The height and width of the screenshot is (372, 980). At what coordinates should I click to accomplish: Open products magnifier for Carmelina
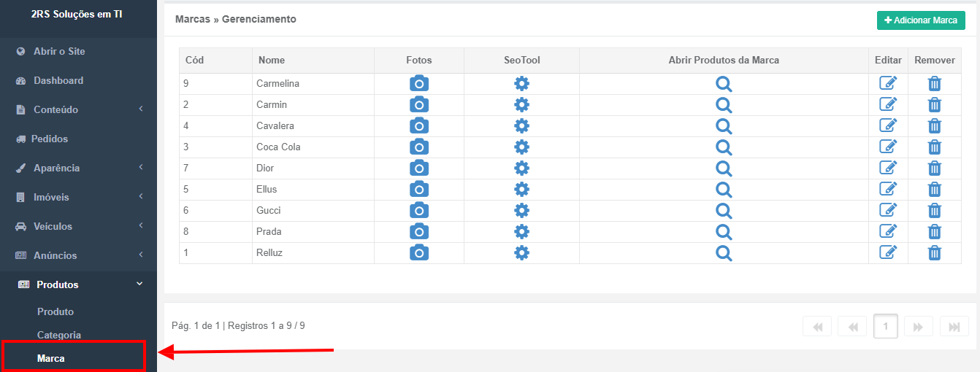[x=724, y=83]
